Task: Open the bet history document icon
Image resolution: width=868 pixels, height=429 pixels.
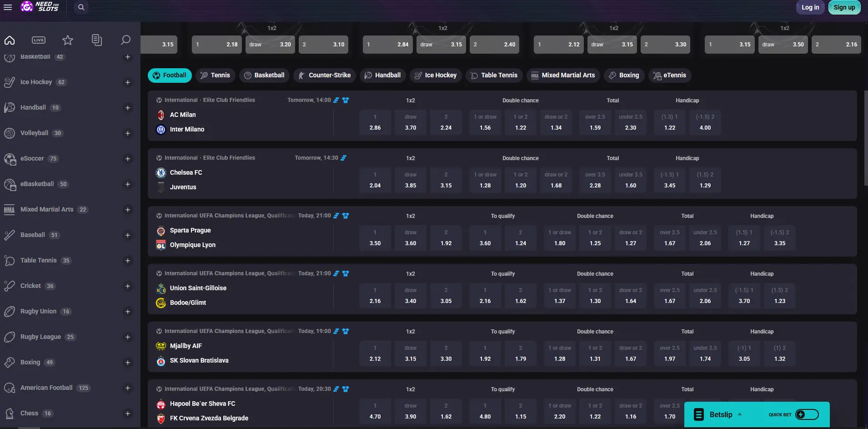Action: point(96,40)
